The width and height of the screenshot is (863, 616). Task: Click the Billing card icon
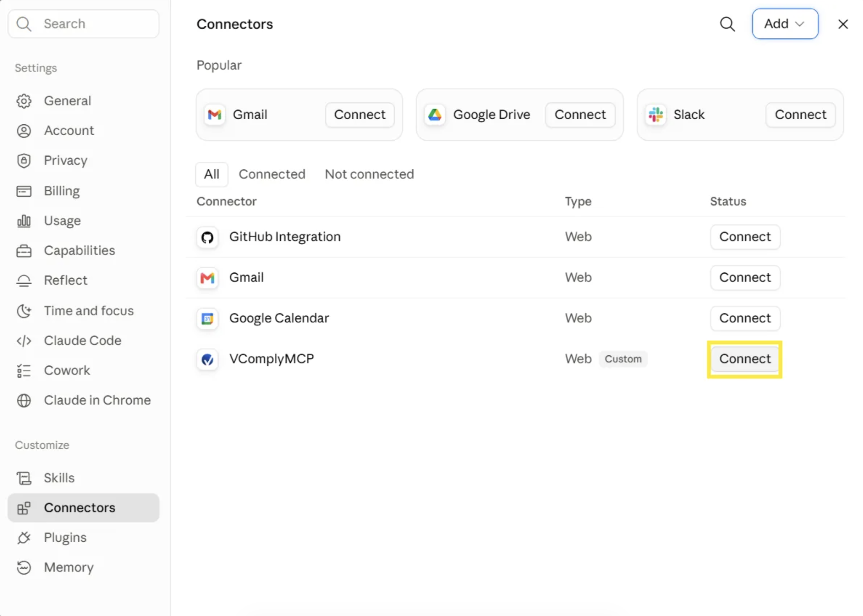(24, 191)
